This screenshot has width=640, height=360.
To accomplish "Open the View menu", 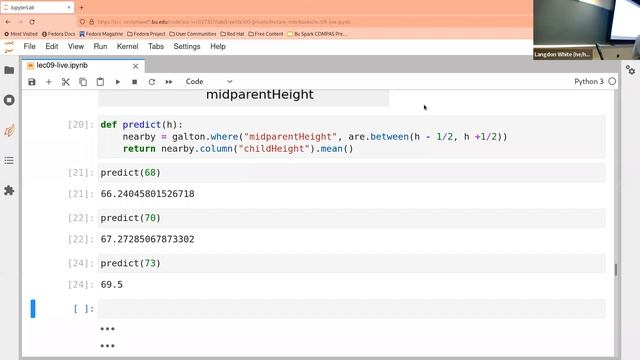I will click(x=76, y=46).
